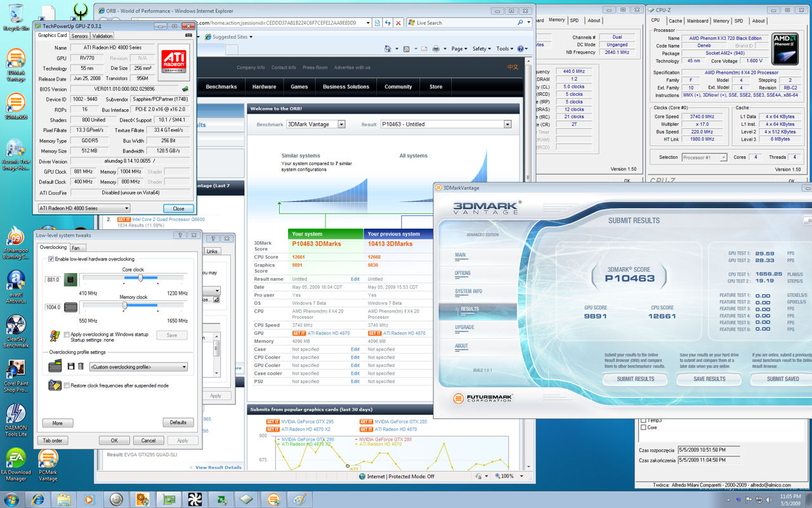Screen dimensions: 812x508
Task: Open SYSTEM INFO in 3DMark Vantage
Action: point(468,291)
